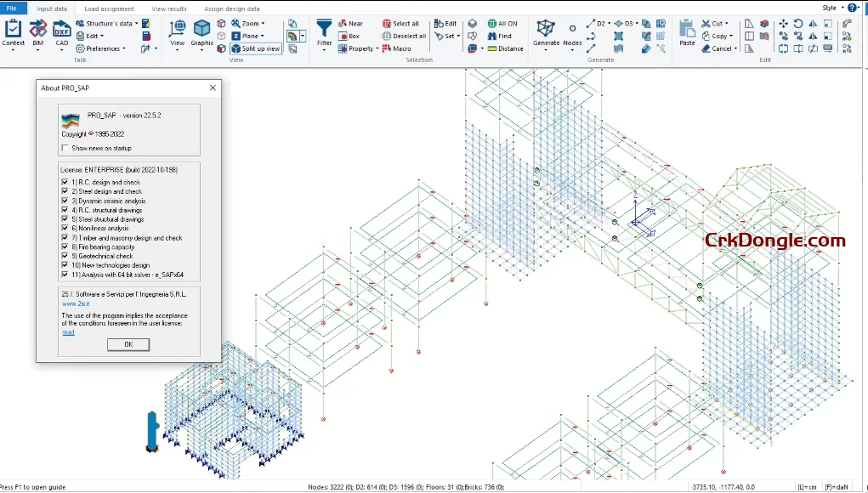Open the BIM tool
This screenshot has height=493, width=868.
coord(37,34)
